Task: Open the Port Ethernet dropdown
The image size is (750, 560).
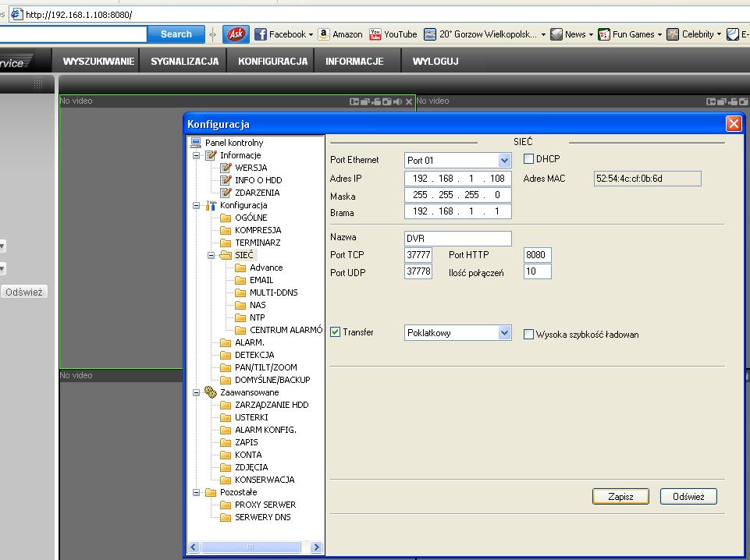Action: coord(504,161)
